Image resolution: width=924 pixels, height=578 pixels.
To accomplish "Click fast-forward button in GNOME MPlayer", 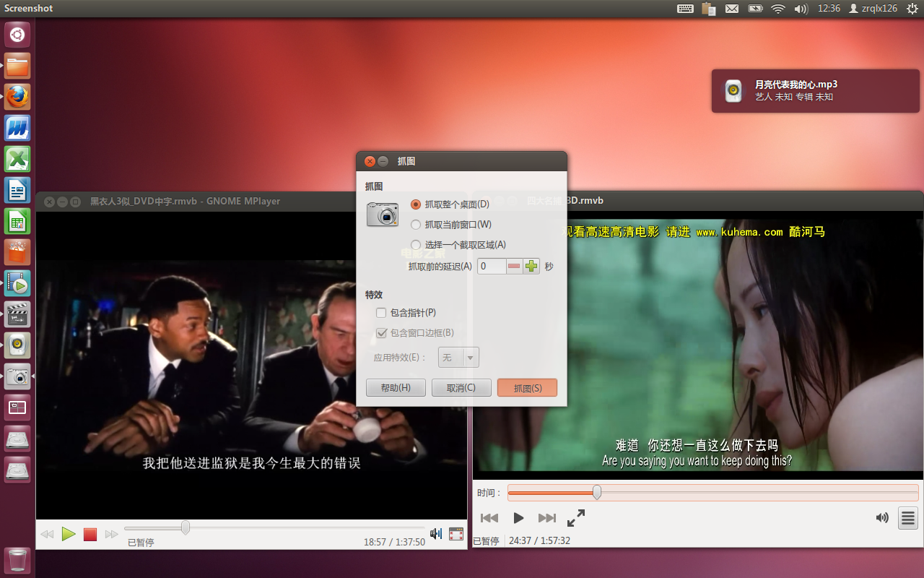I will point(112,535).
